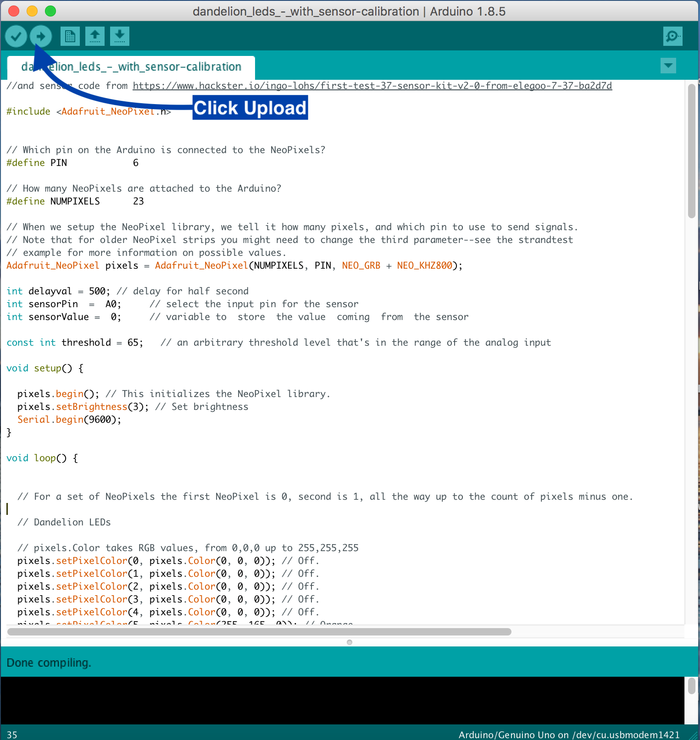The height and width of the screenshot is (740, 700).
Task: Click the threshold = 65 code line
Action: (279, 342)
